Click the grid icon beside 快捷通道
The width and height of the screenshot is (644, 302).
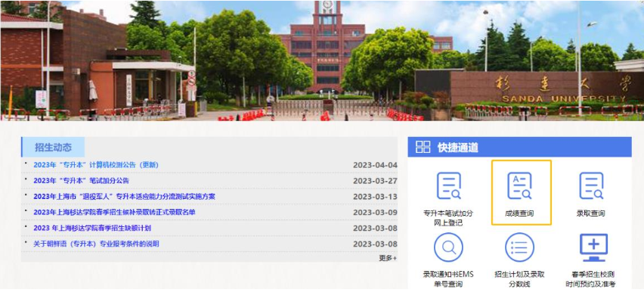[x=423, y=147]
